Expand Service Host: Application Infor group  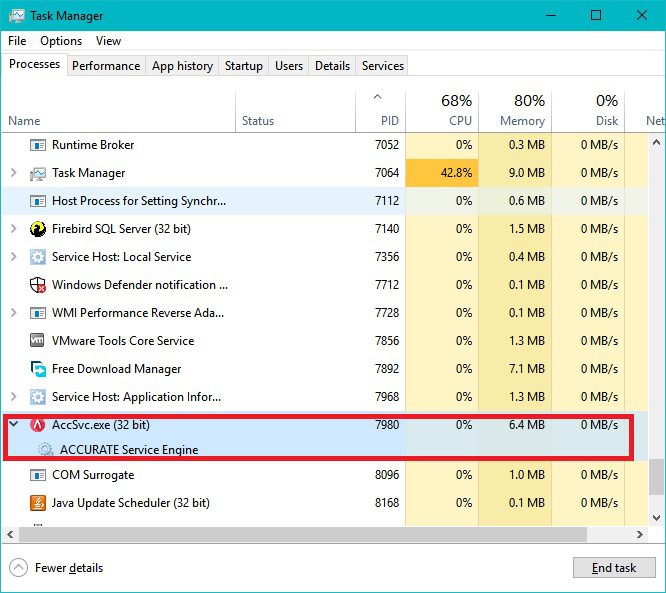(x=14, y=396)
